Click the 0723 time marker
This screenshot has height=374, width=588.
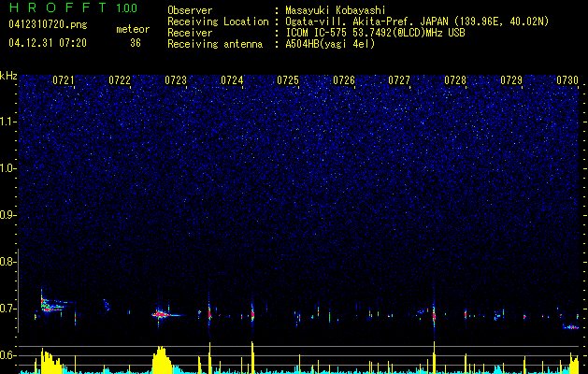point(176,80)
